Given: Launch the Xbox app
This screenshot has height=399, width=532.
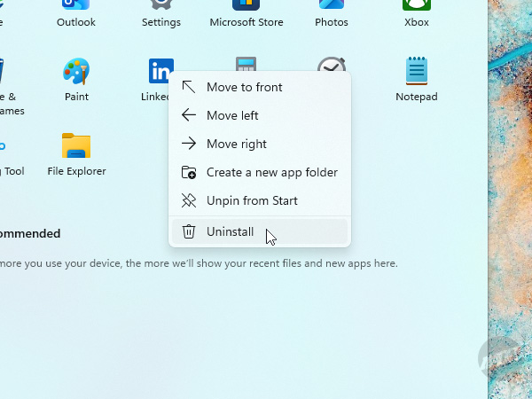Looking at the screenshot, I should click(416, 7).
